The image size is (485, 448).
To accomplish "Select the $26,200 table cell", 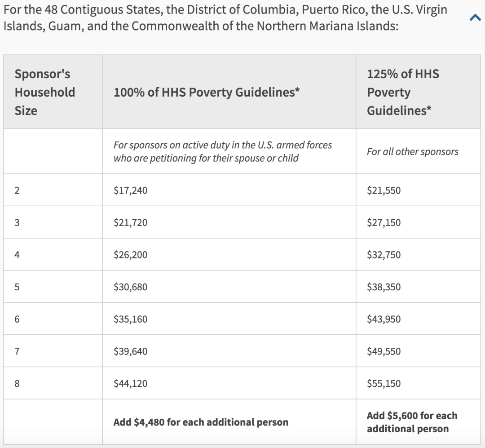I will coord(131,255).
